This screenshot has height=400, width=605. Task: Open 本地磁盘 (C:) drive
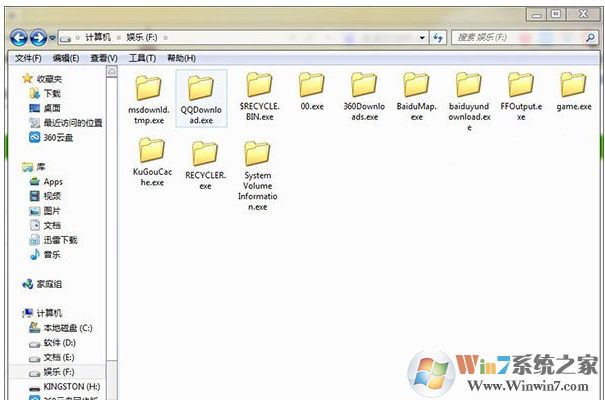click(x=61, y=328)
